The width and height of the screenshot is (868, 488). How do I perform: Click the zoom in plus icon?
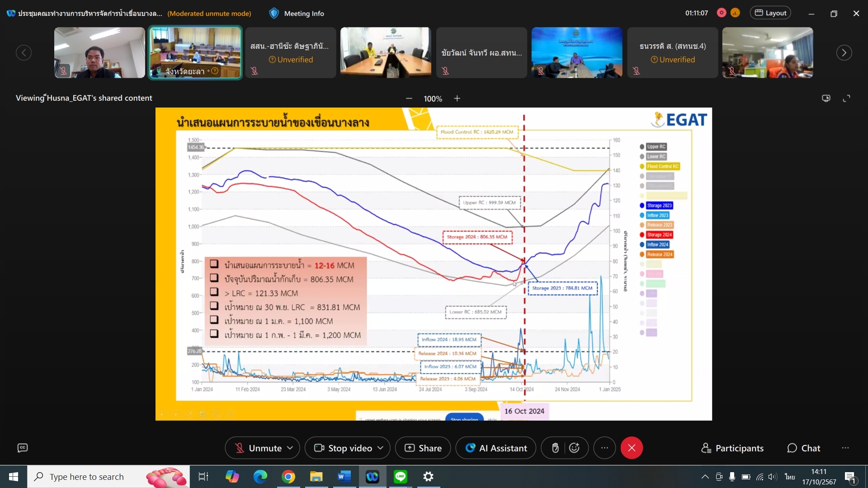(457, 99)
